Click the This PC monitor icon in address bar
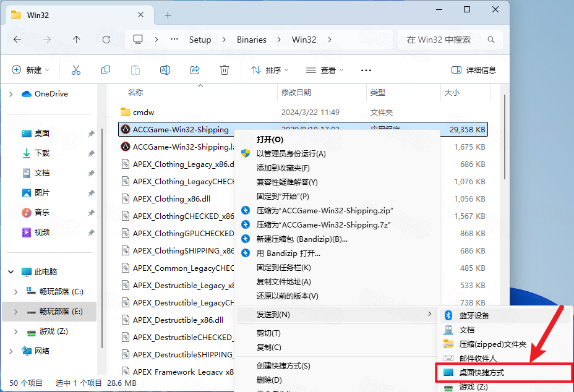574x392 pixels. pyautogui.click(x=138, y=40)
